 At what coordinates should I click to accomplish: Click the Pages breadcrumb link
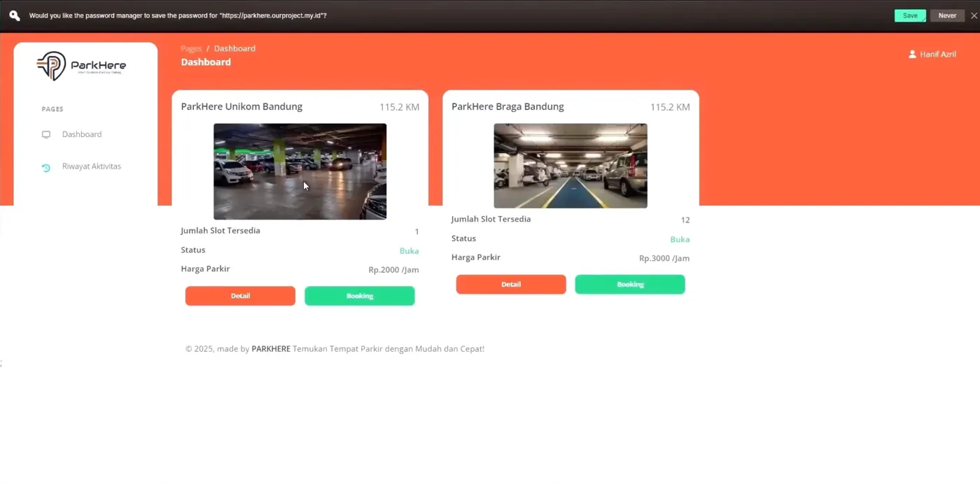pos(191,48)
